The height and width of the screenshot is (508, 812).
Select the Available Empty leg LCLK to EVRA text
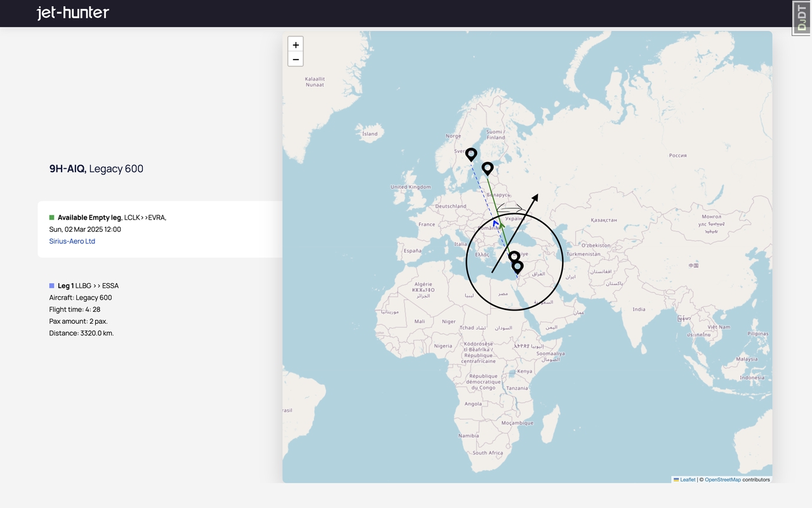point(112,218)
